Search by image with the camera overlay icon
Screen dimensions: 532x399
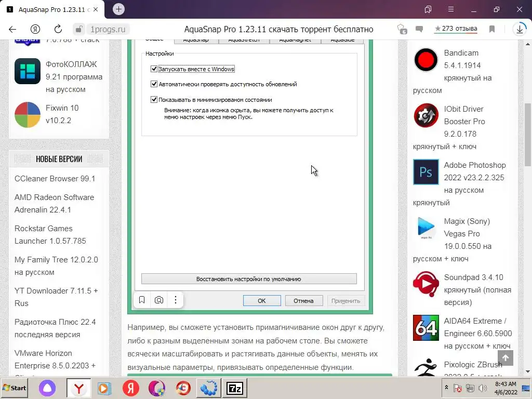pyautogui.click(x=159, y=300)
